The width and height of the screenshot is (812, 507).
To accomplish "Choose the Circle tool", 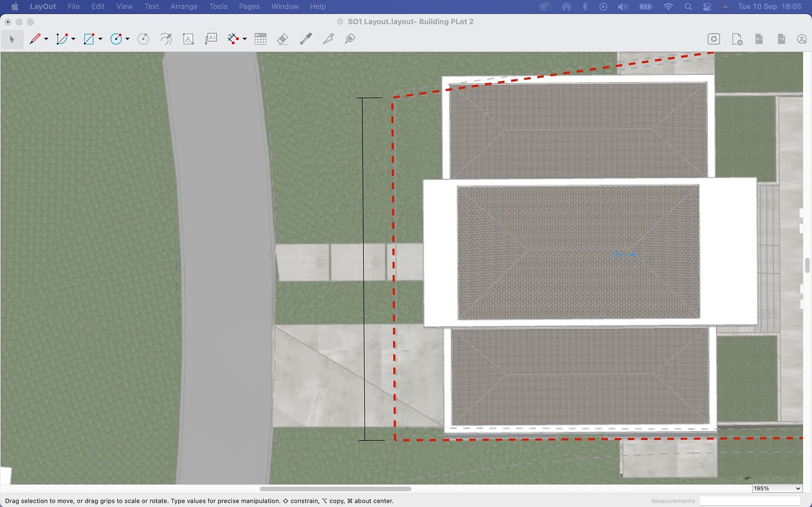I will tap(116, 39).
